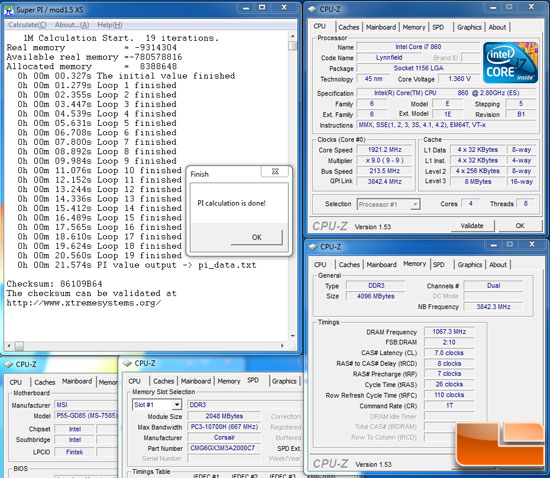Click Super PI vertical scrollbar down arrow
This screenshot has width=550, height=478.
click(292, 336)
